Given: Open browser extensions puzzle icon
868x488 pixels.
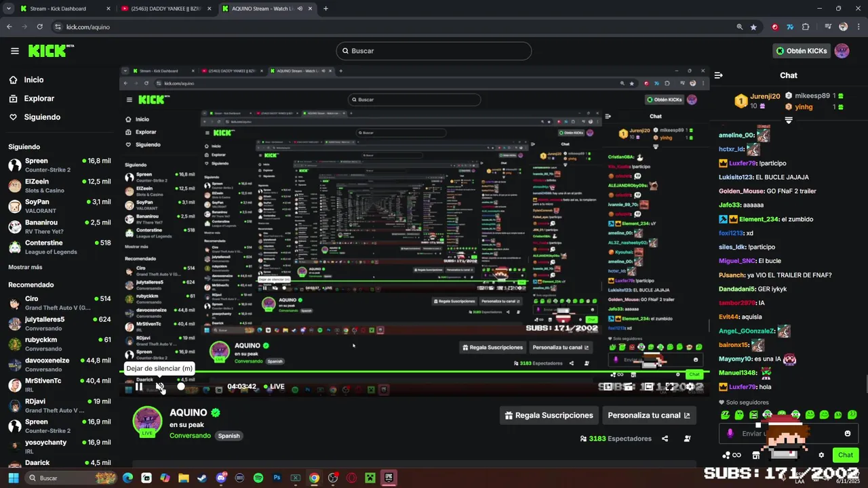Looking at the screenshot, I should pyautogui.click(x=806, y=27).
